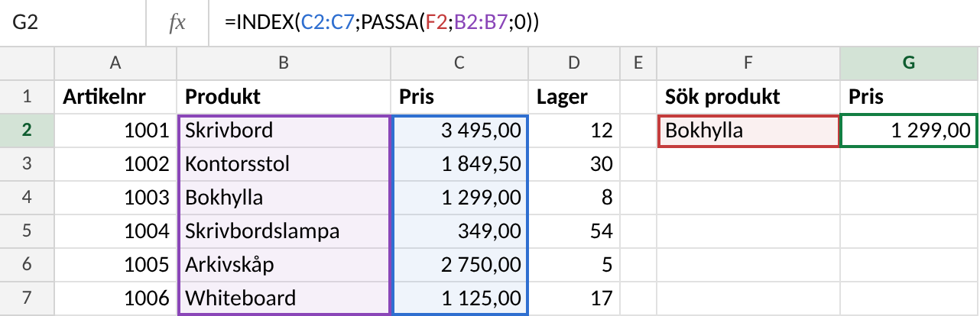Screen dimensions: 980x316
Task: Select cell with article number 1004
Action: (115, 230)
